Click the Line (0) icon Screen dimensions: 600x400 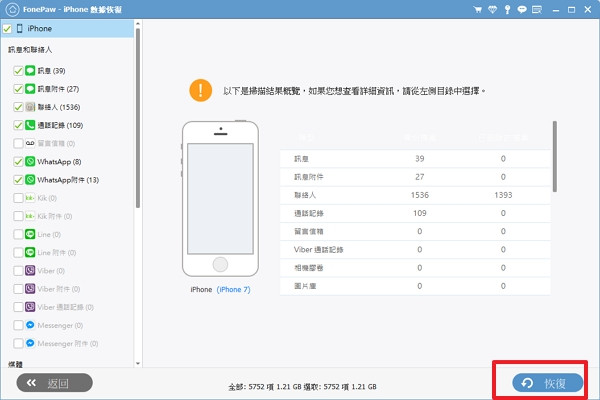coord(30,234)
